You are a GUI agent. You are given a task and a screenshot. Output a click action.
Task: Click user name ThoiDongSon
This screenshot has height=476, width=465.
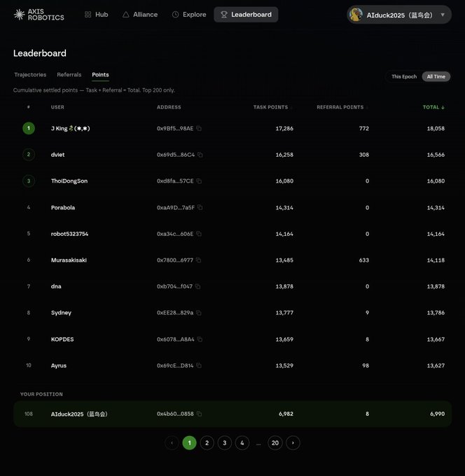[69, 181]
